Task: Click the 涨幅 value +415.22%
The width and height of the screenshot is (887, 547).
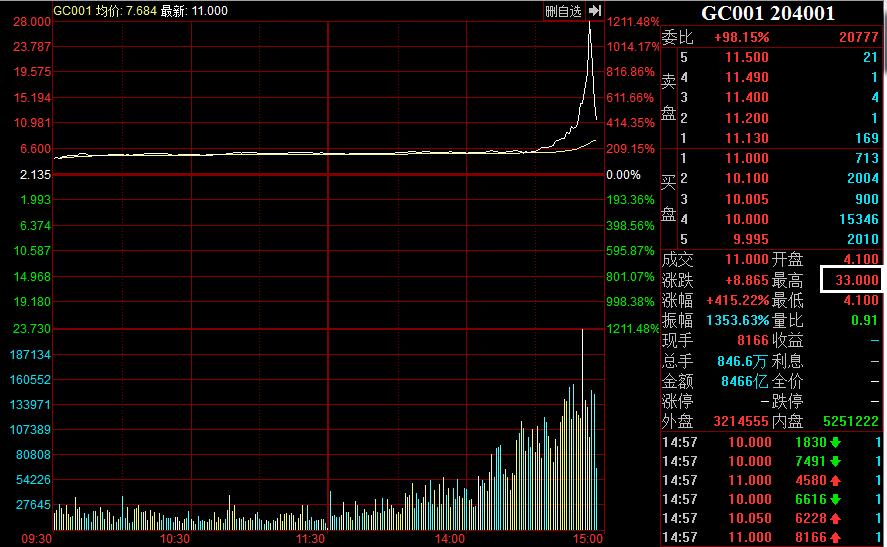Action: (738, 300)
